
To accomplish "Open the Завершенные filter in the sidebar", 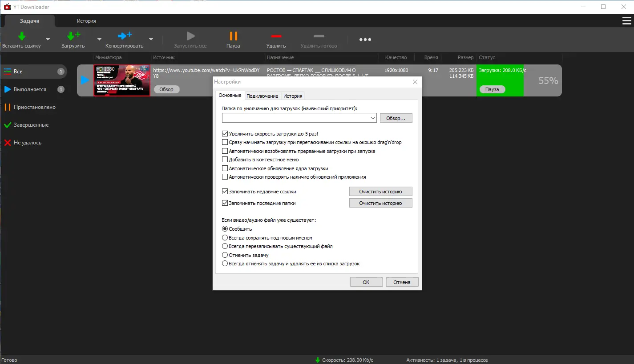I will tap(33, 124).
